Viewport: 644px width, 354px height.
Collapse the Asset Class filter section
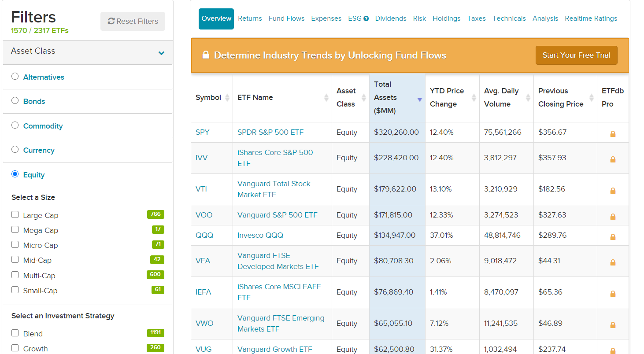tap(161, 53)
